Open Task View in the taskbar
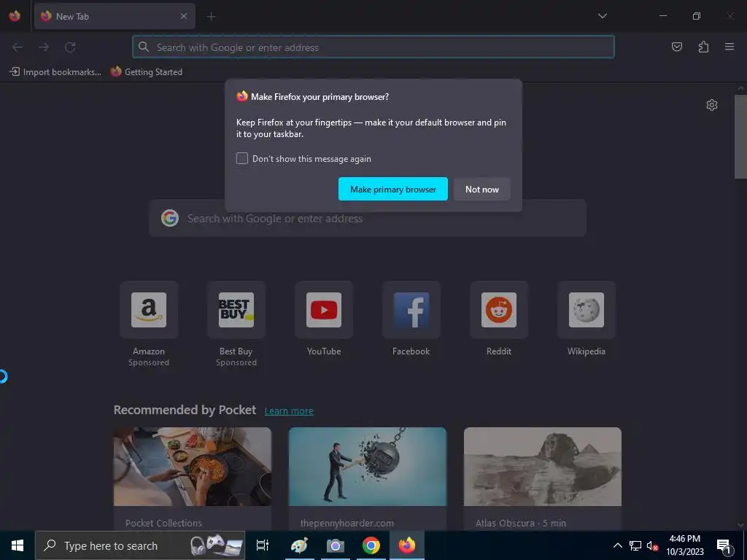Image resolution: width=747 pixels, height=560 pixels. point(262,545)
